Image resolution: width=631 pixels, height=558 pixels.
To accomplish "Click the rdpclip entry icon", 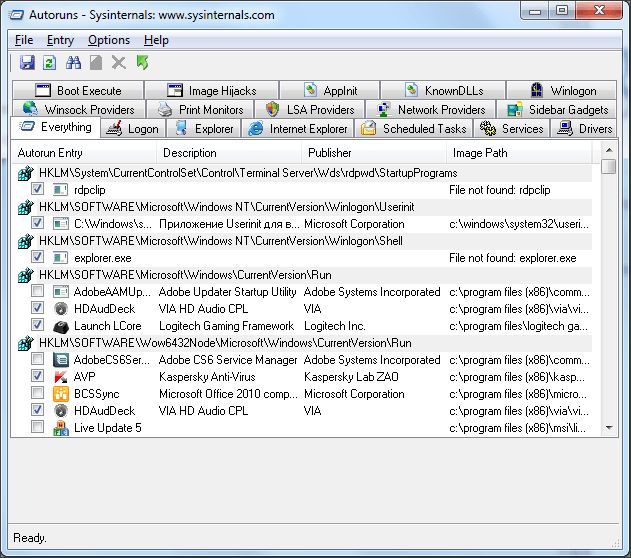I will pos(61,190).
